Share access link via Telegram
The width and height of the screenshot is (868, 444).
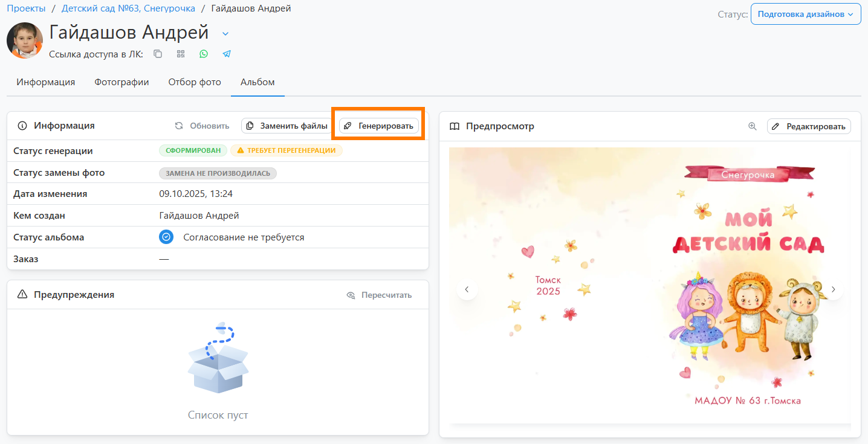coord(227,54)
